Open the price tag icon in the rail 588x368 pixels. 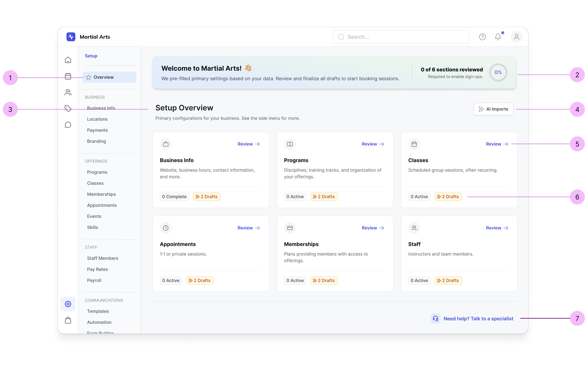(x=68, y=109)
